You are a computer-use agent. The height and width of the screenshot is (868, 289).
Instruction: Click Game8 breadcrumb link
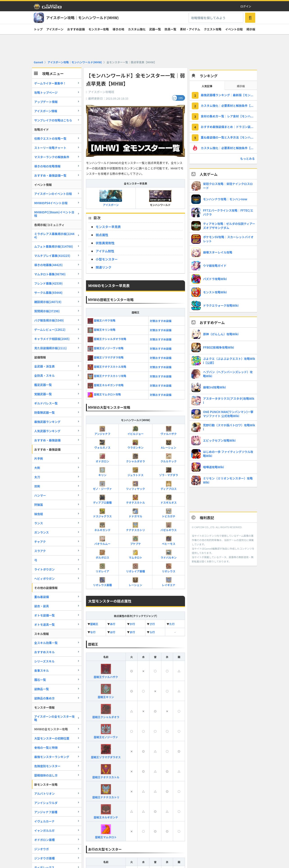pyautogui.click(x=38, y=62)
